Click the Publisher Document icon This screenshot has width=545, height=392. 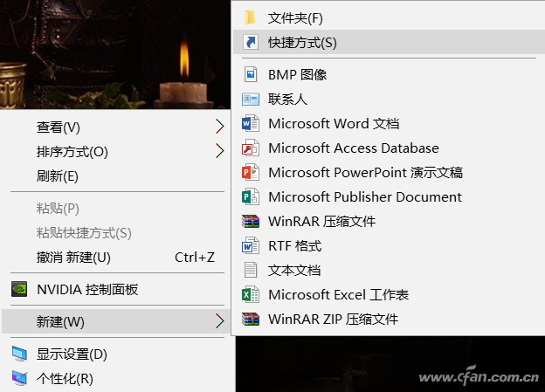(251, 196)
